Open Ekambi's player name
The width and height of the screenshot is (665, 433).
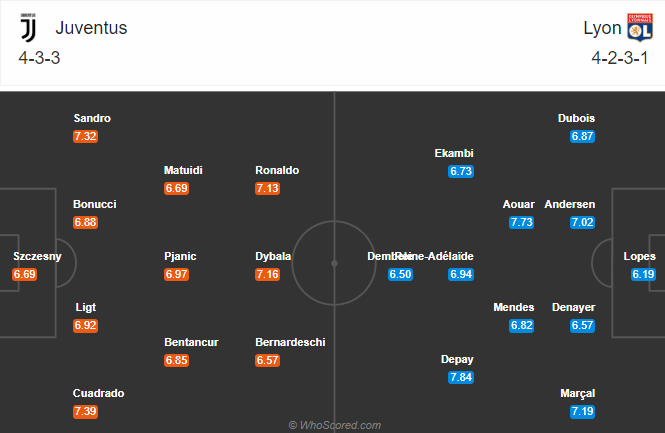coord(454,153)
